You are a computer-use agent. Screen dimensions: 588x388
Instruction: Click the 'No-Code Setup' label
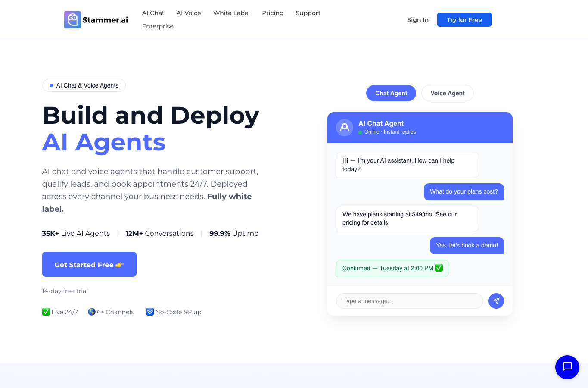click(178, 312)
